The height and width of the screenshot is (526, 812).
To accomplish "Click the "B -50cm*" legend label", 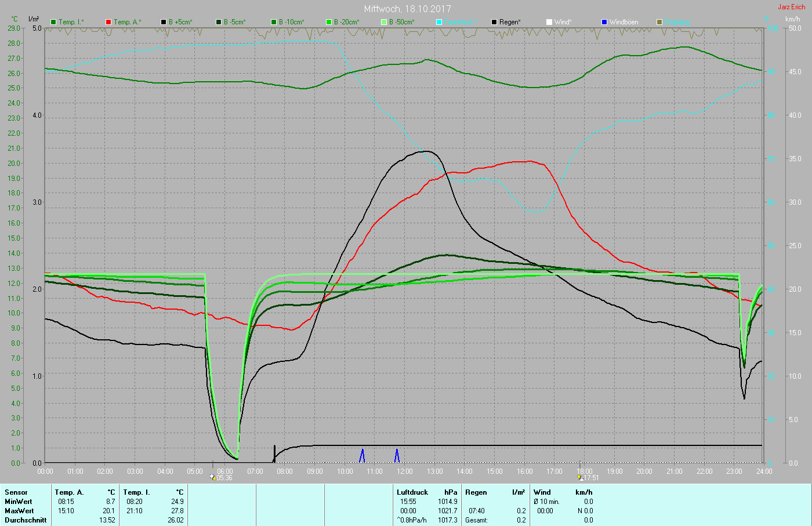I will [x=402, y=22].
